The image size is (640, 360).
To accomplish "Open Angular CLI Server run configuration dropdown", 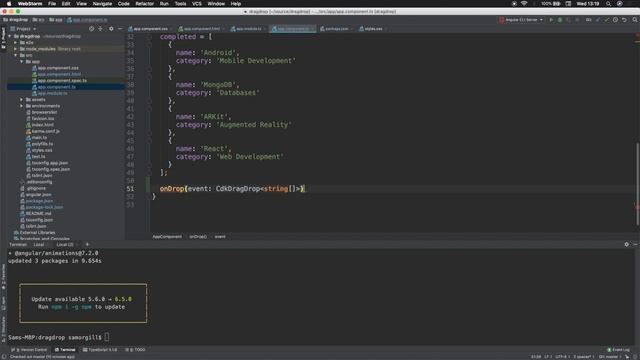I will 521,20.
